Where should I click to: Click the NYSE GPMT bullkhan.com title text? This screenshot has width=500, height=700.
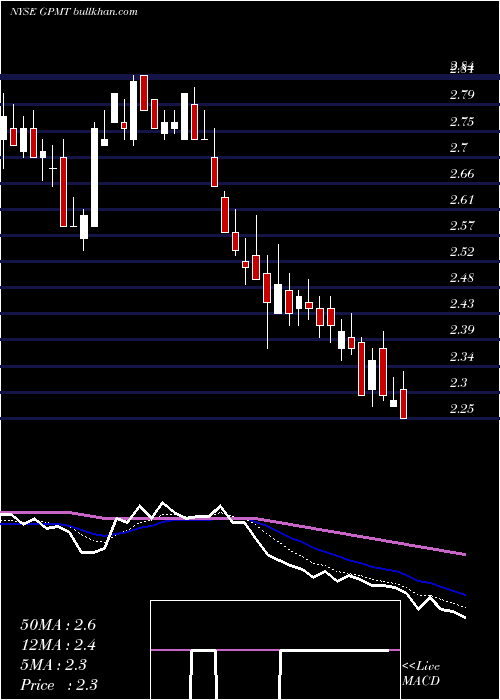[x=74, y=12]
